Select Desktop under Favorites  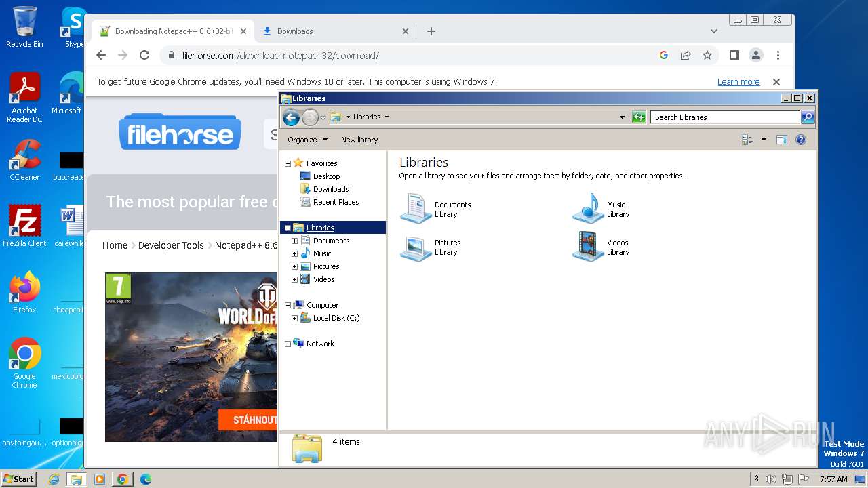coord(326,176)
